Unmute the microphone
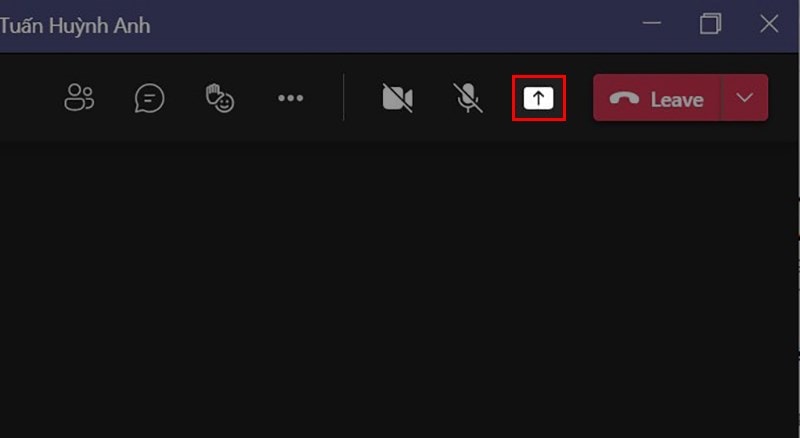Screen dimensions: 800x438 [x=468, y=98]
